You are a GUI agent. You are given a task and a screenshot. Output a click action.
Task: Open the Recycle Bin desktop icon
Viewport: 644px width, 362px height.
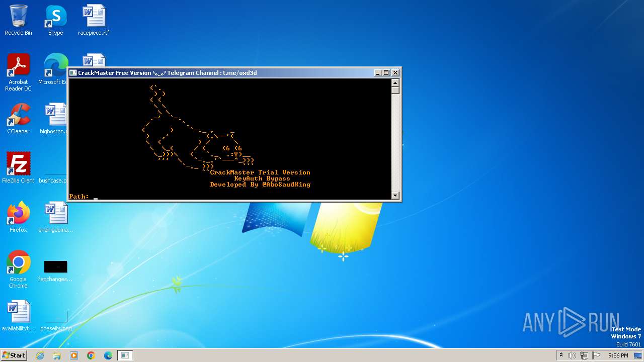pos(18,20)
